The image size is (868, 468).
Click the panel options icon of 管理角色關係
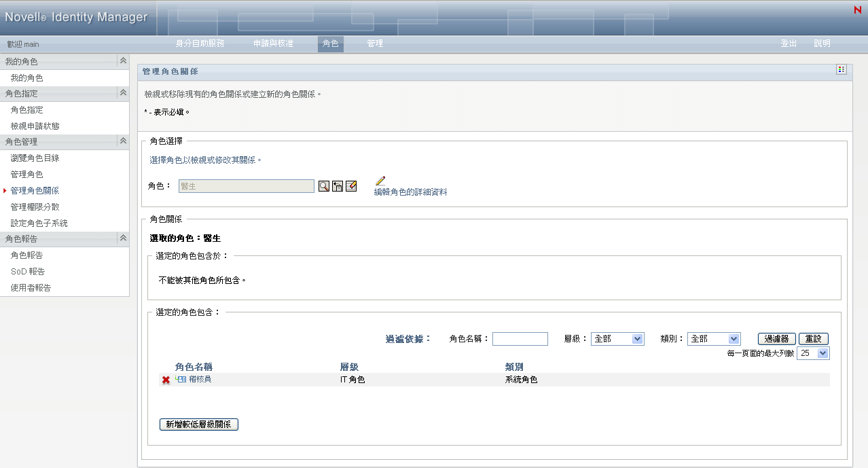(x=842, y=69)
